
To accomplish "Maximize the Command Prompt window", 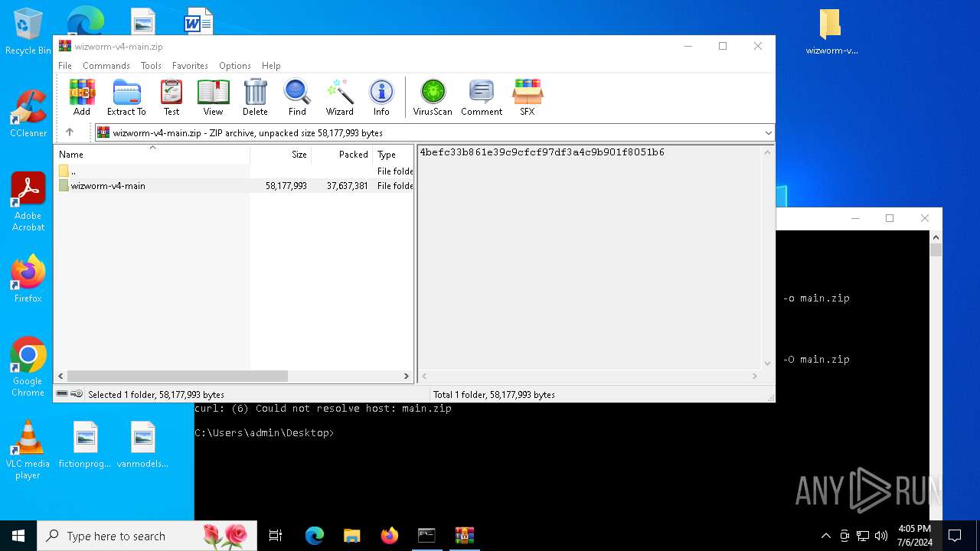I will pyautogui.click(x=889, y=218).
